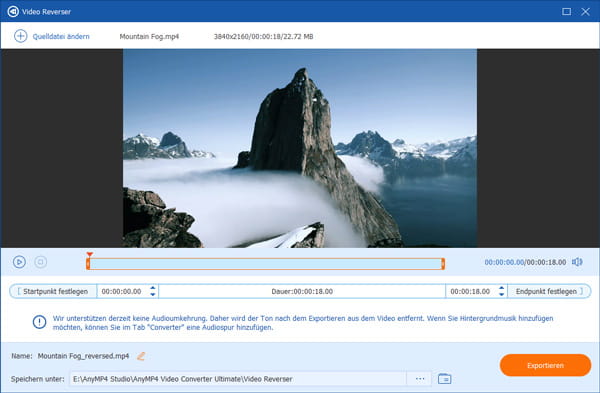Click the Video Reverser app logo icon
Image resolution: width=600 pixels, height=393 pixels.
(13, 11)
